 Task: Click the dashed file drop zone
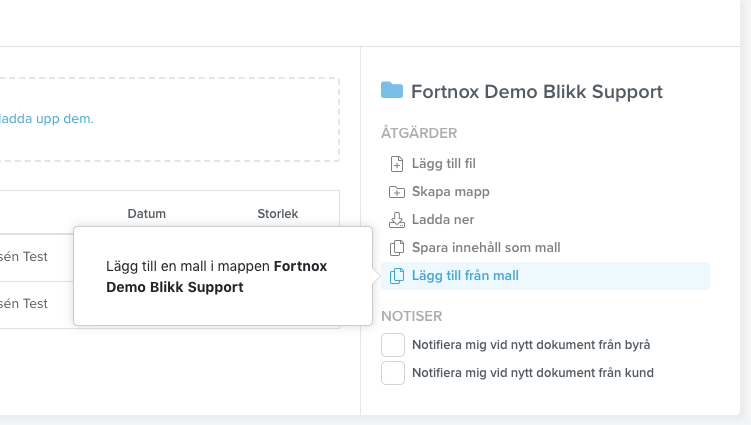point(170,119)
